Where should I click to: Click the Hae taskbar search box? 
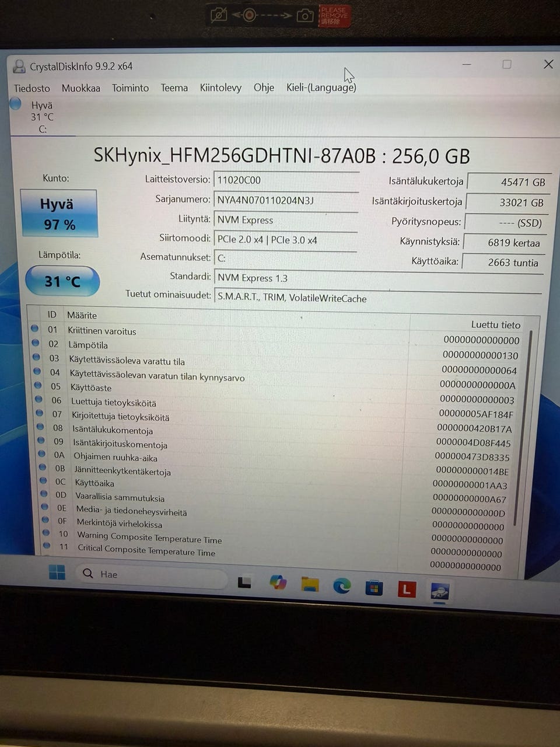pos(152,575)
